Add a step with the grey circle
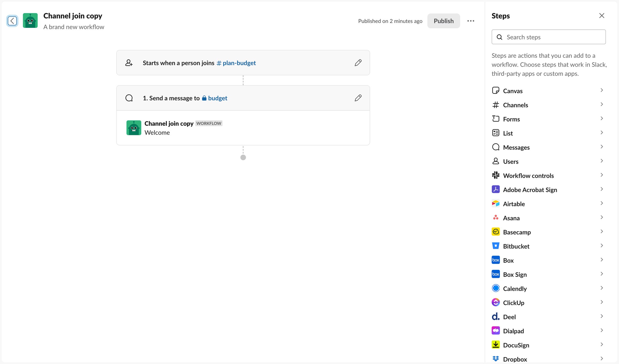Viewport: 619px width, 364px height. (243, 157)
